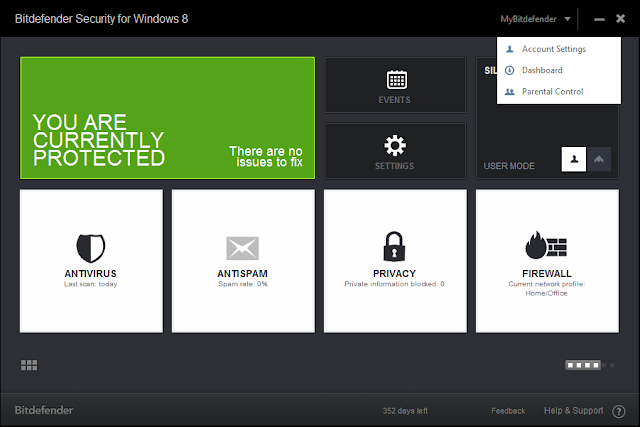
Task: Minimize the Bitdefender window
Action: point(599,19)
